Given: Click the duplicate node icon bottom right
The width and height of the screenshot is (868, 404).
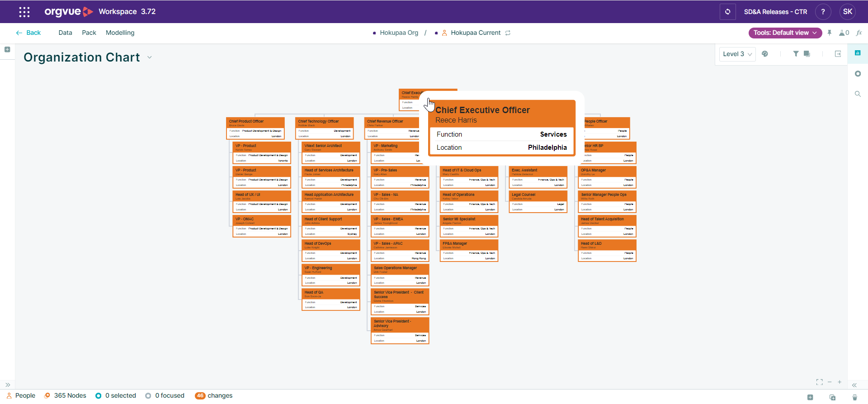Looking at the screenshot, I should (x=832, y=397).
